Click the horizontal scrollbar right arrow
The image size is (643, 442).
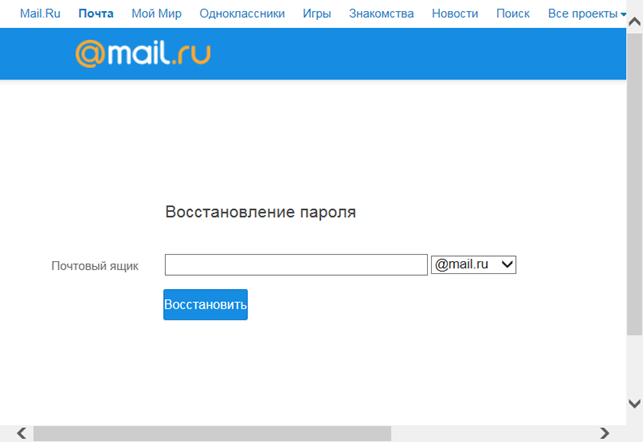[x=604, y=433]
